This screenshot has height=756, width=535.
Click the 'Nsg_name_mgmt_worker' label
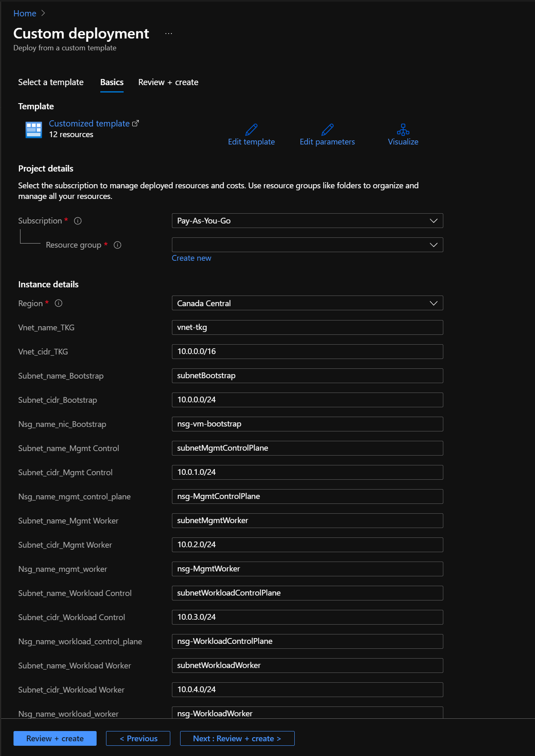[x=63, y=569]
